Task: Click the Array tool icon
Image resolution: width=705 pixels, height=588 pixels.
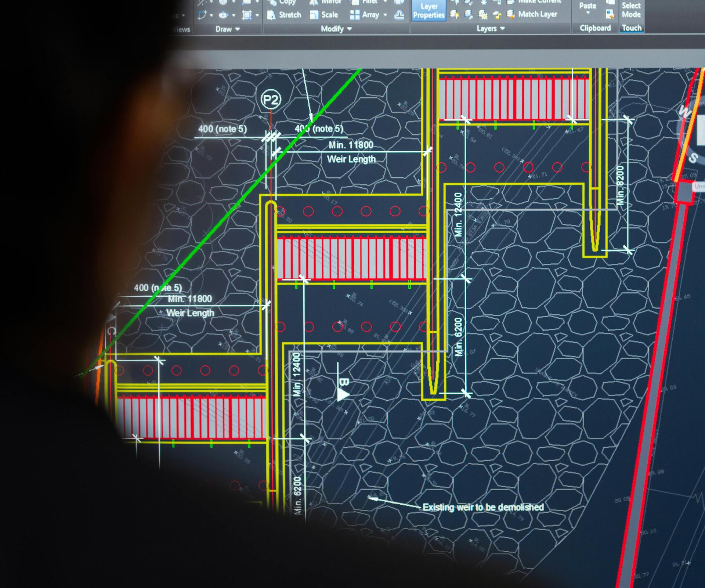Action: tap(355, 15)
